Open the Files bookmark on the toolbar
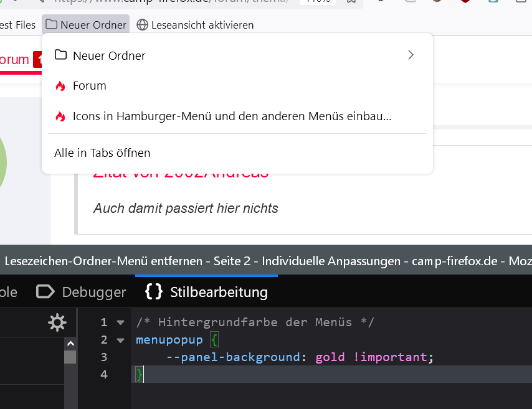 (x=17, y=25)
